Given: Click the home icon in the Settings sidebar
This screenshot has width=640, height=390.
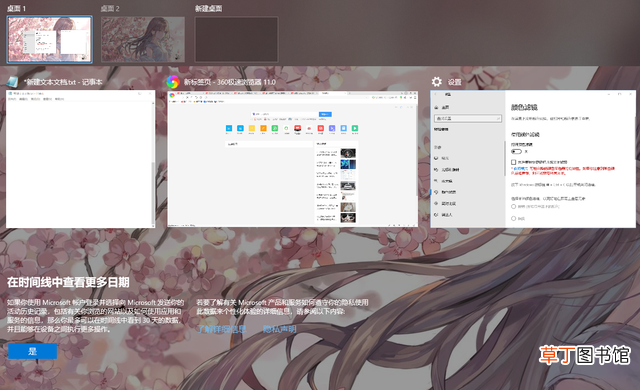Looking at the screenshot, I should [x=436, y=107].
